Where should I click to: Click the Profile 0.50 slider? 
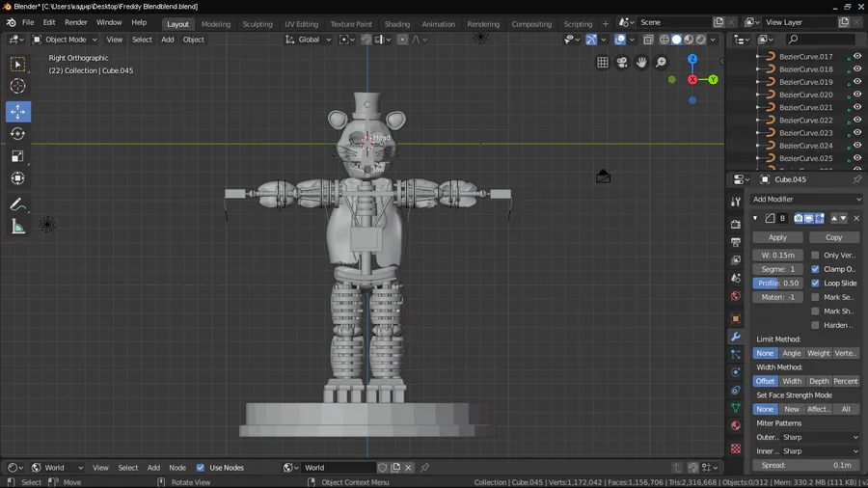click(x=777, y=283)
